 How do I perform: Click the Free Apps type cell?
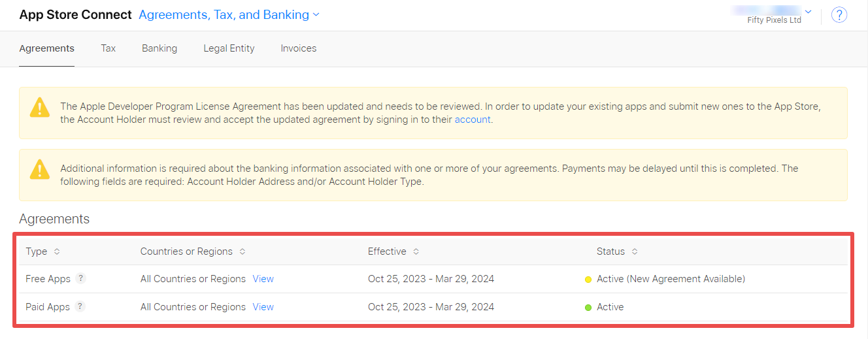click(x=48, y=279)
